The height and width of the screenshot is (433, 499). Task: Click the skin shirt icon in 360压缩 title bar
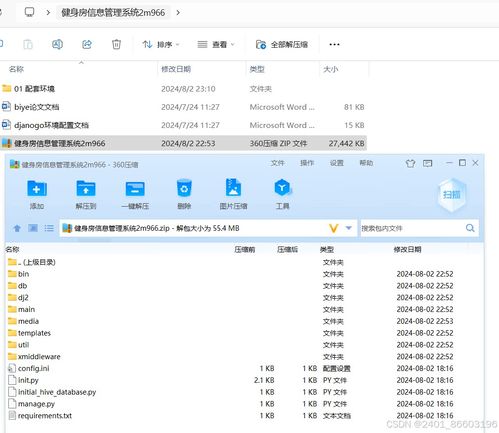pyautogui.click(x=410, y=163)
